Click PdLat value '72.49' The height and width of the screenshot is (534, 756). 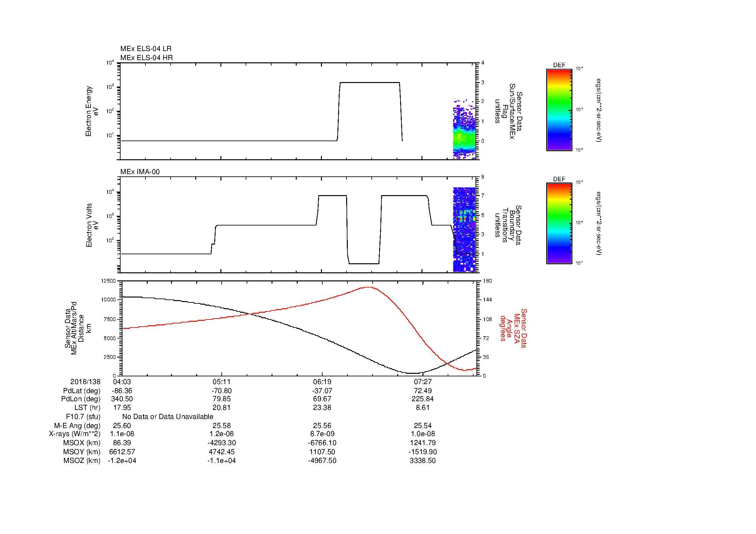click(423, 391)
